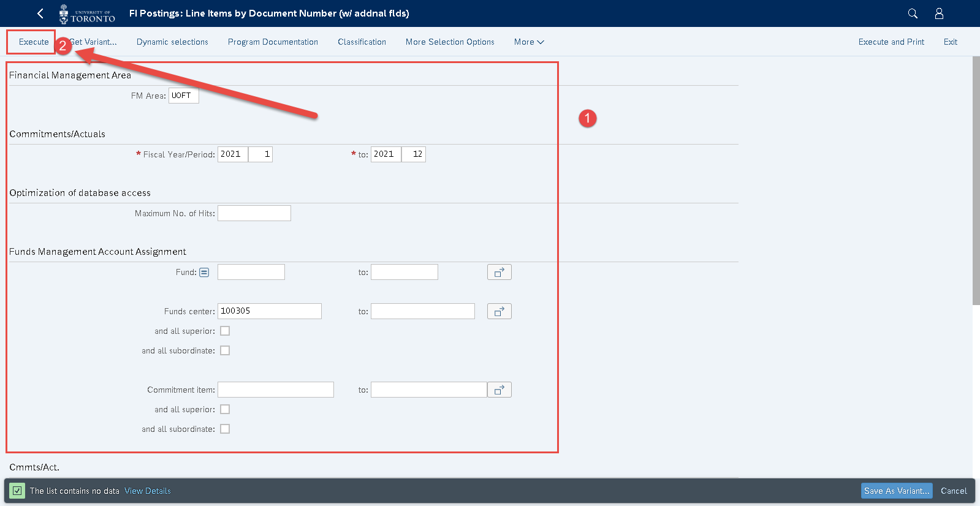Click the Commitment item 'to' field
The image size is (980, 506).
point(429,390)
